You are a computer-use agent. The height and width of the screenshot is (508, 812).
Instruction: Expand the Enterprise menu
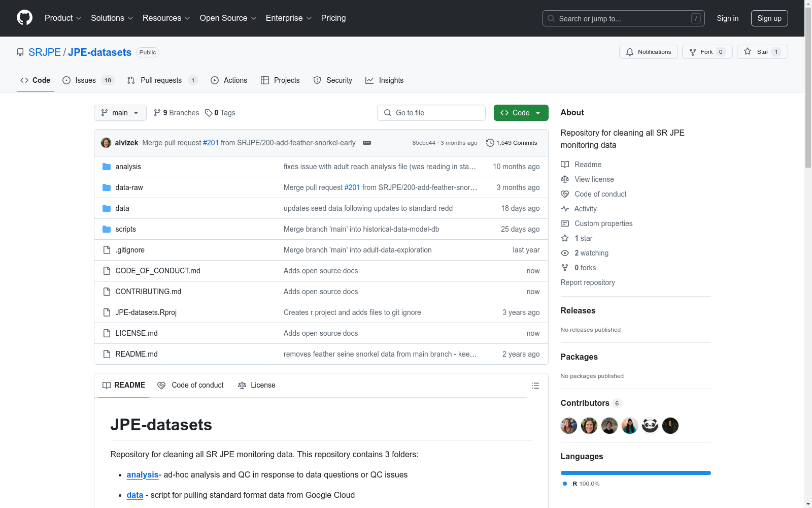click(x=289, y=18)
